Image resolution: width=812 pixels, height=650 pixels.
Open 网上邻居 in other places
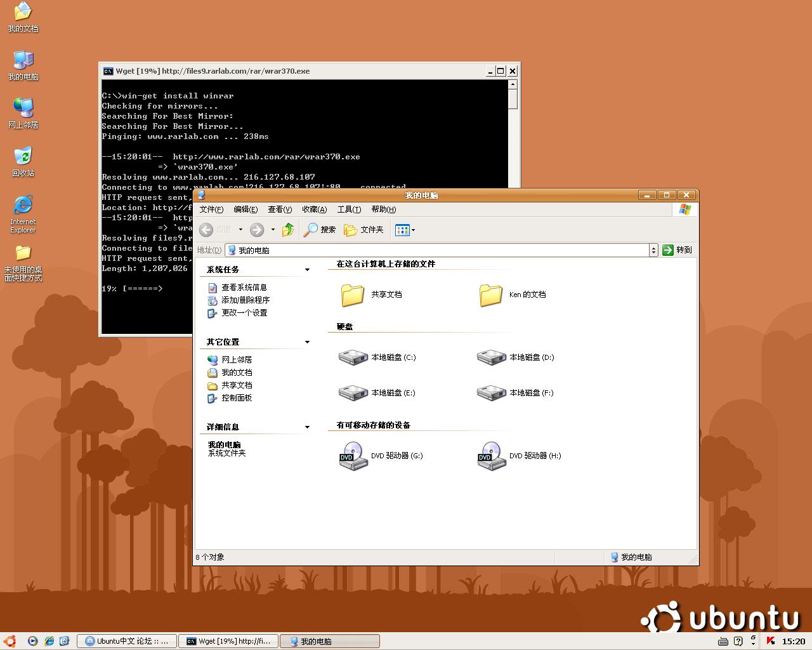pyautogui.click(x=237, y=360)
